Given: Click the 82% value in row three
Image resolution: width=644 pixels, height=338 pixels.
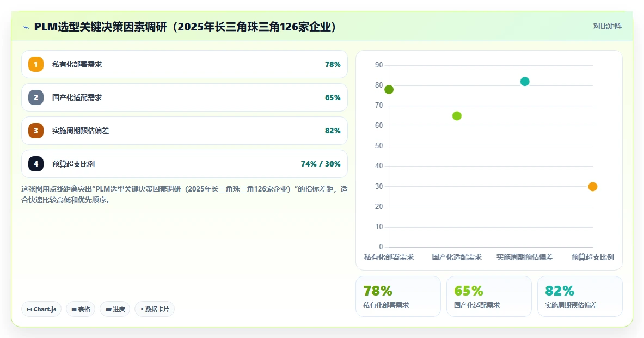Looking at the screenshot, I should [333, 131].
